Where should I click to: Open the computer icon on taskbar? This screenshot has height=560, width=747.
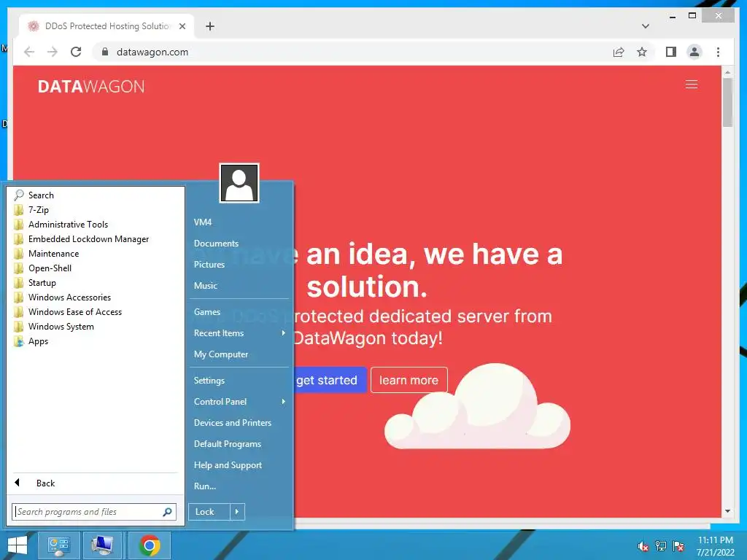click(x=102, y=545)
